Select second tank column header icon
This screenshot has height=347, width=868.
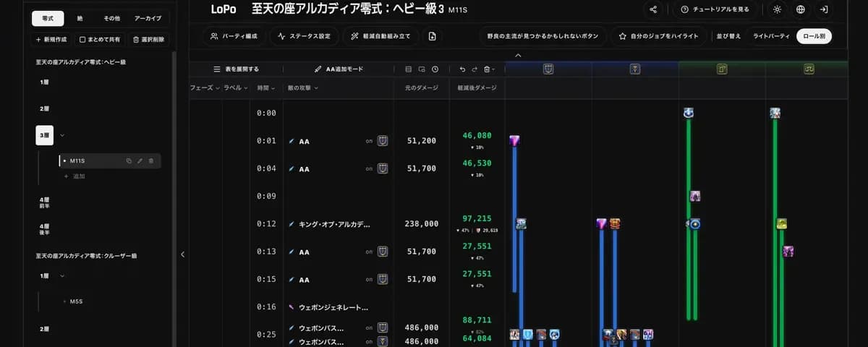click(635, 69)
